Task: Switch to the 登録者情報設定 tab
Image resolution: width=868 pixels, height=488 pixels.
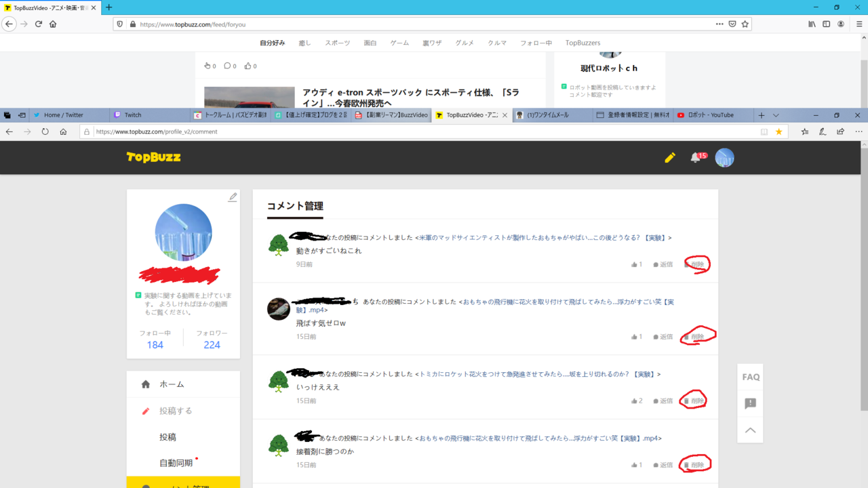Action: [631, 115]
